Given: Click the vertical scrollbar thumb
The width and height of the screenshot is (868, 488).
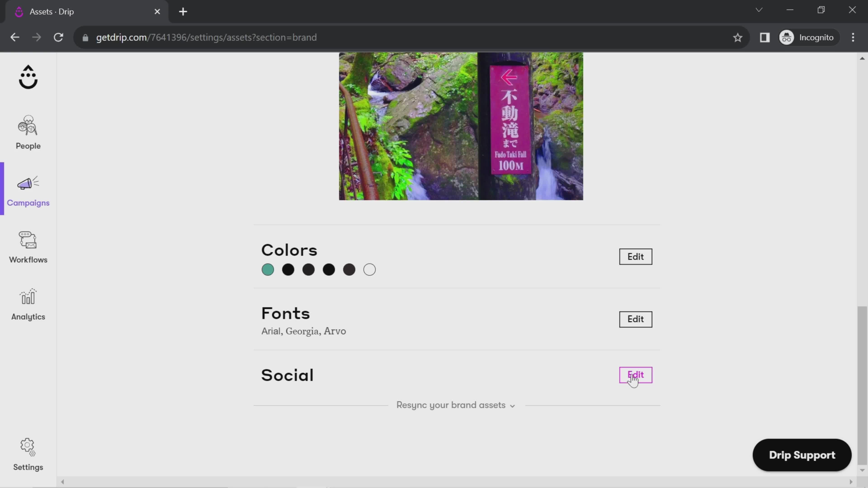Looking at the screenshot, I should (862, 385).
